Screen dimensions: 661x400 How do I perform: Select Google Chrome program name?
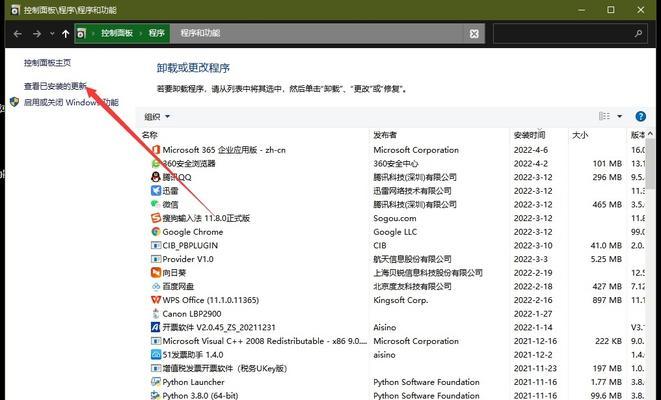pyautogui.click(x=193, y=232)
